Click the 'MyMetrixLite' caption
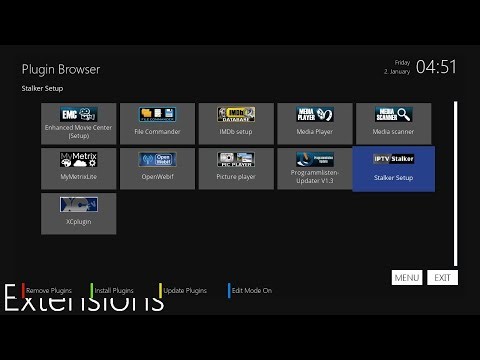 (79, 177)
